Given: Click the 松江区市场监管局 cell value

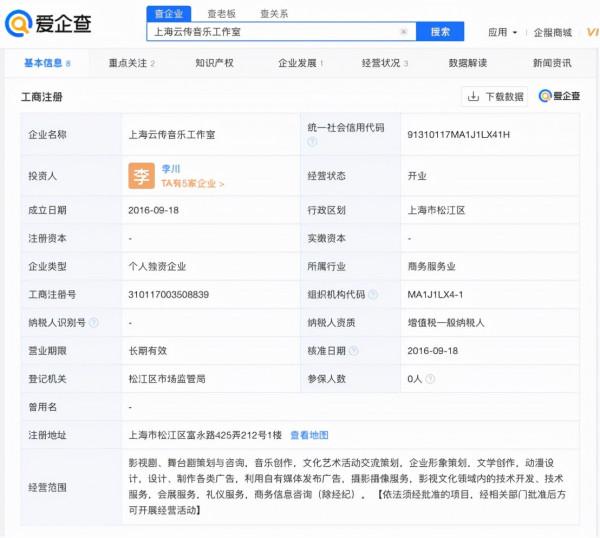Looking at the screenshot, I should coord(167,379).
